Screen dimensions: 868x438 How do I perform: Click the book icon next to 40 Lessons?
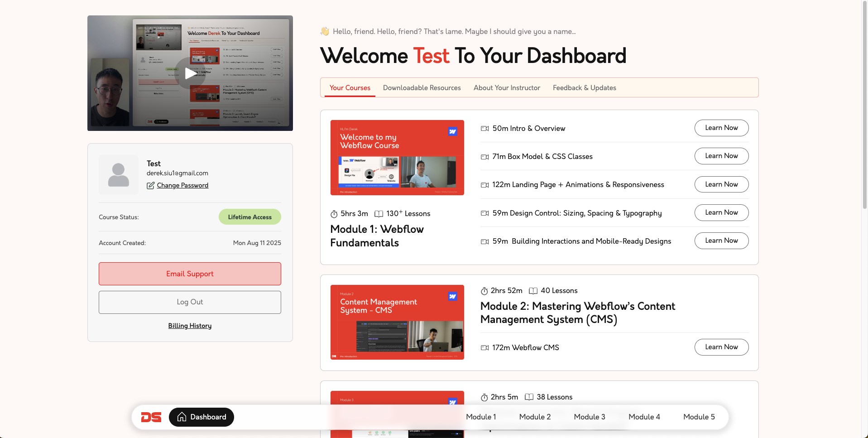click(x=533, y=291)
